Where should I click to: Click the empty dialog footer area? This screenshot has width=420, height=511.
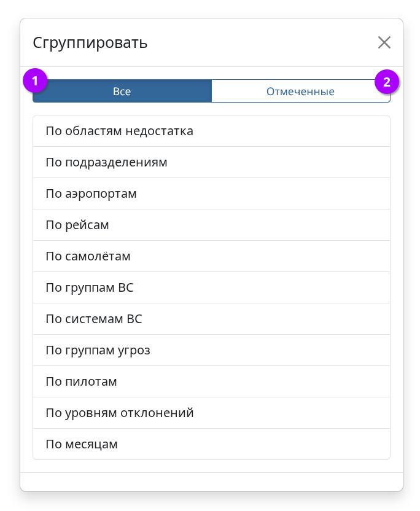pyautogui.click(x=211, y=482)
